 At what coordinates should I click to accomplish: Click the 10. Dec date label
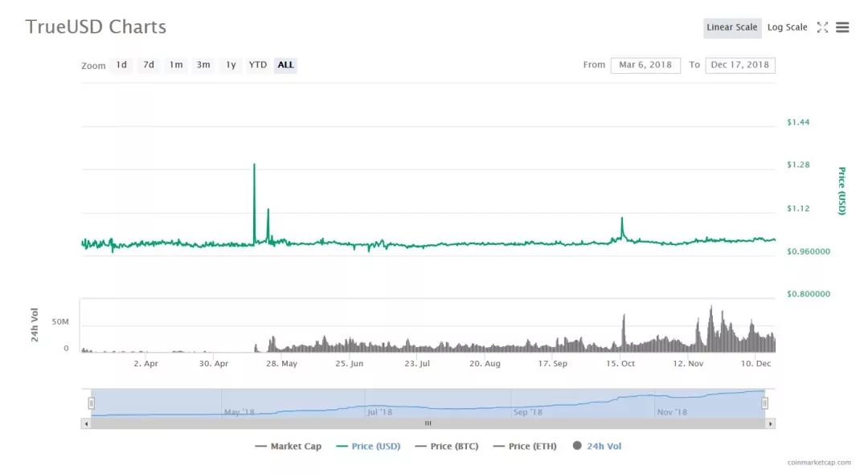coord(755,364)
